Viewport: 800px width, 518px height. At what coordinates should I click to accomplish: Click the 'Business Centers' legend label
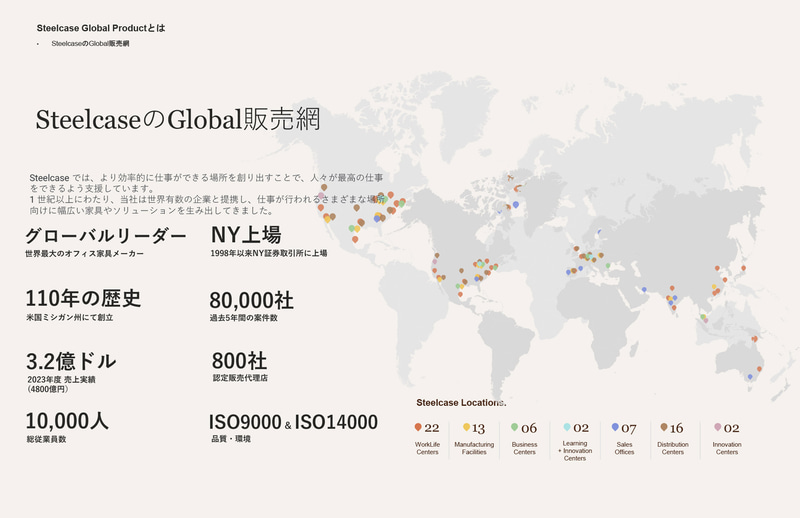524,448
